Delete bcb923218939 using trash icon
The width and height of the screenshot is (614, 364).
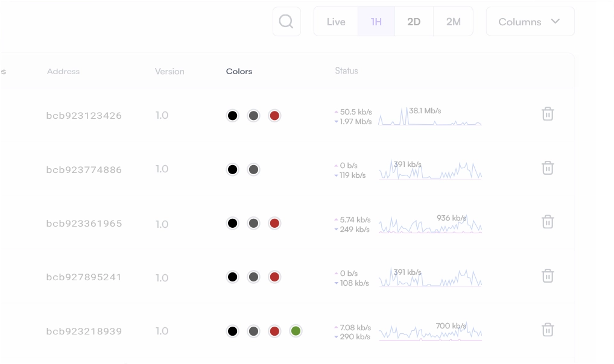tap(548, 330)
